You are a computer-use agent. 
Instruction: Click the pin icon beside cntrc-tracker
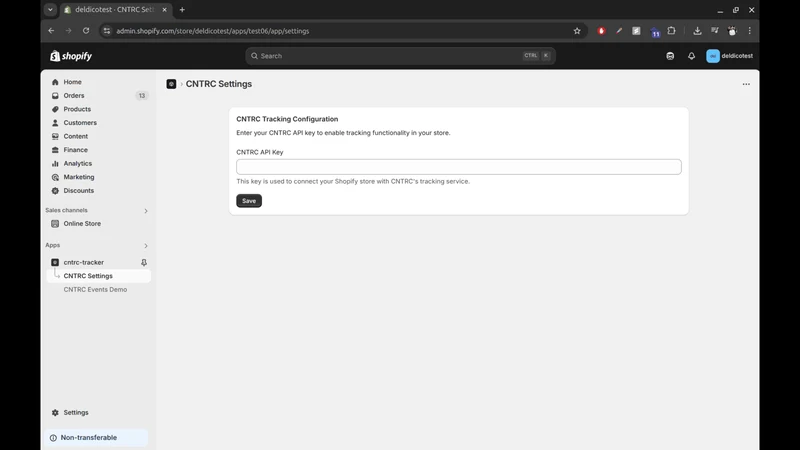(144, 262)
